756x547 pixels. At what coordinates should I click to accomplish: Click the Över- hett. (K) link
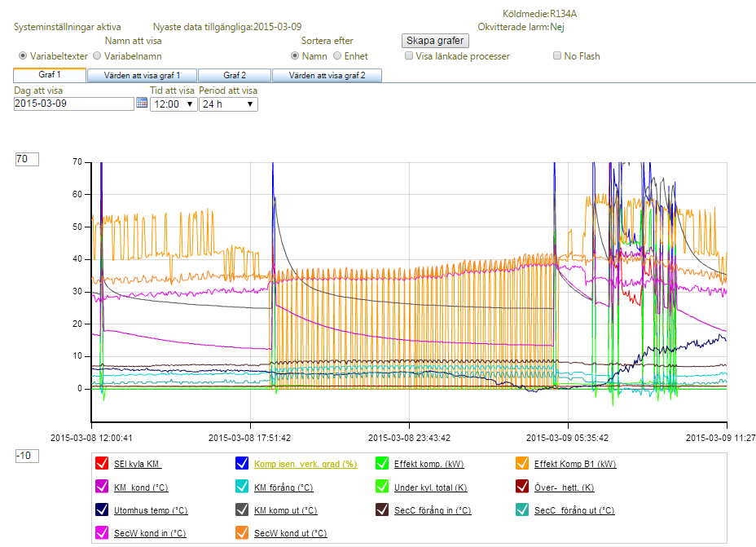coord(564,487)
